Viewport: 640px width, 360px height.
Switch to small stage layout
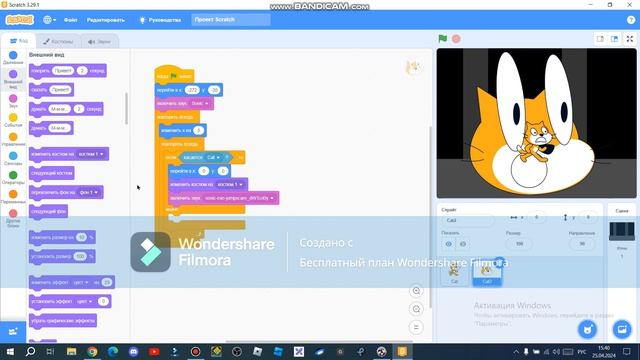click(x=600, y=39)
